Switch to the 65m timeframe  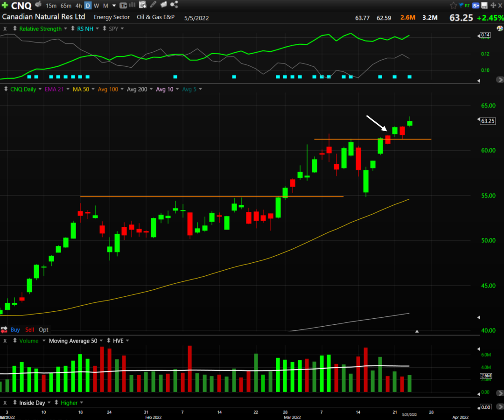(x=66, y=6)
